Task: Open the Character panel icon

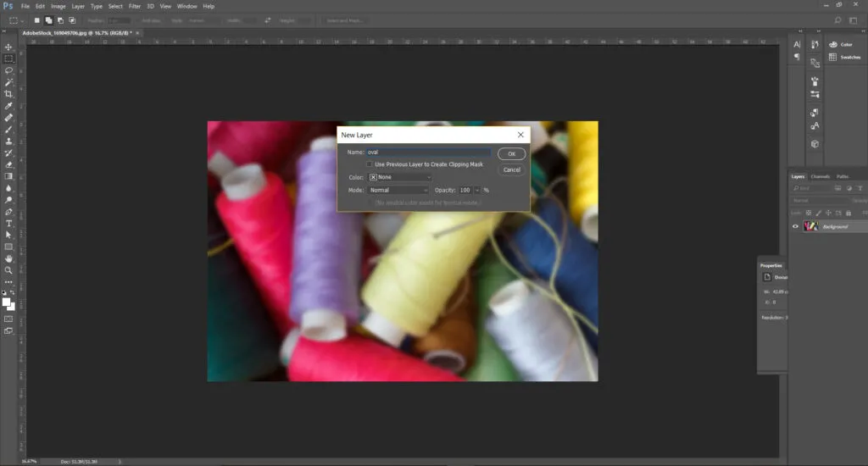Action: (797, 44)
